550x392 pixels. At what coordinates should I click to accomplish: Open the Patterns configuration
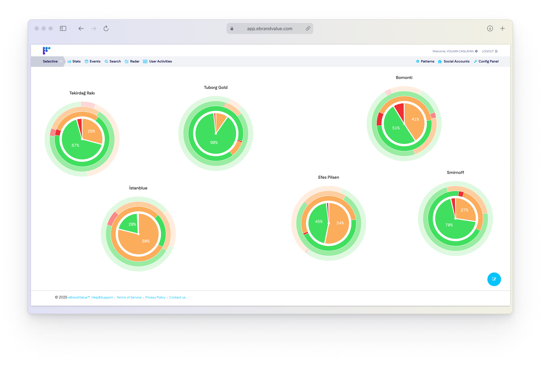pos(425,61)
